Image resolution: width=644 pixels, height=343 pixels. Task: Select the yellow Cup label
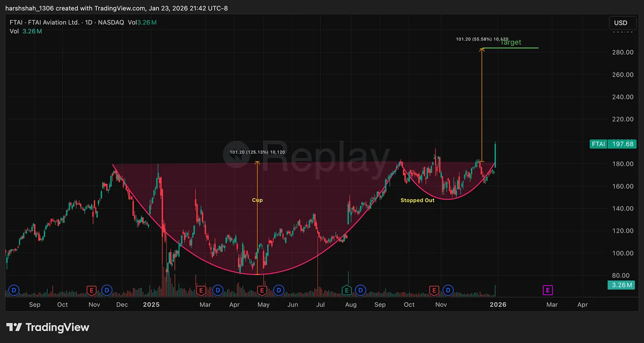(258, 200)
